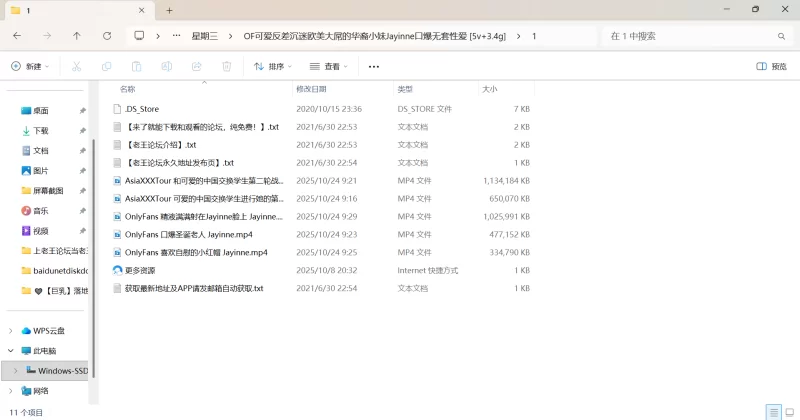Viewport: 800px width, 420px height.
Task: Open the 图片 folder in the sidebar
Action: [41, 170]
